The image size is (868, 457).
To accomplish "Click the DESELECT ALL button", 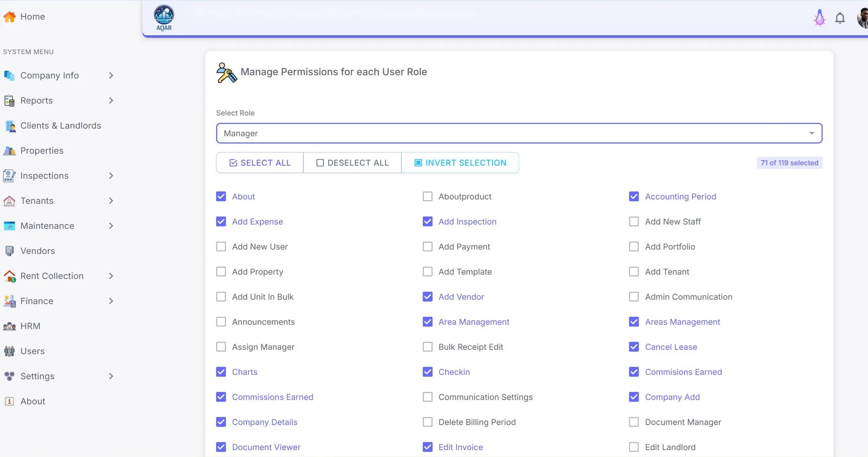I will [352, 163].
